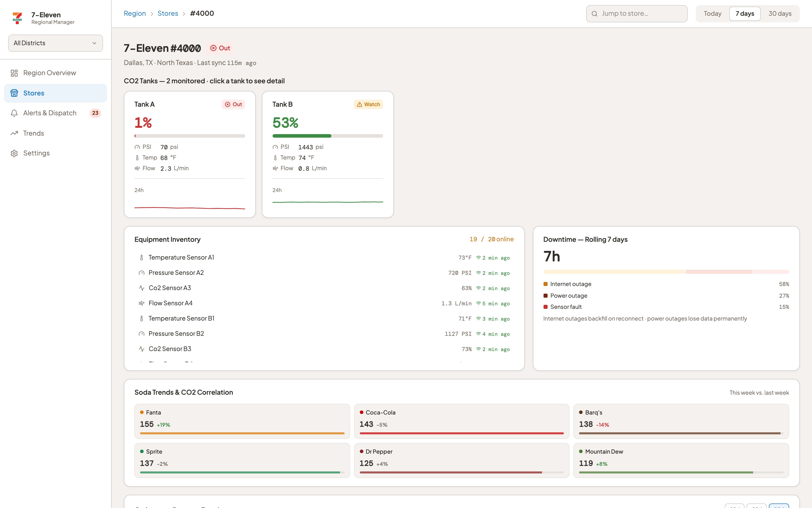Switch the time range to Today
The width and height of the screenshot is (812, 508).
[712, 14]
